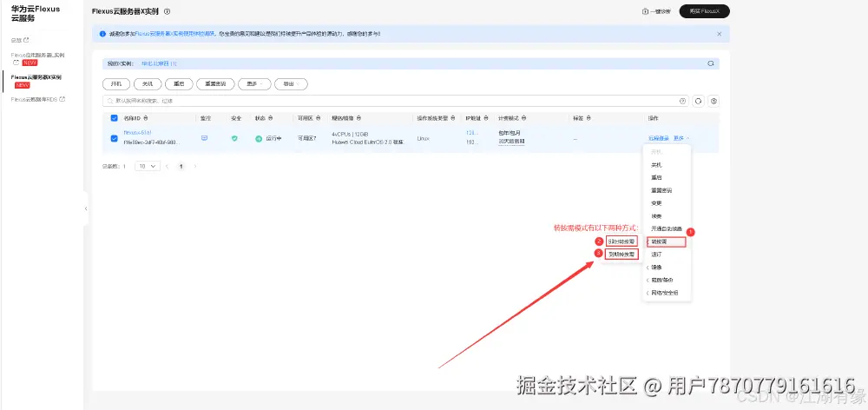Expand the 更多 dropdown above the table

pyautogui.click(x=254, y=83)
